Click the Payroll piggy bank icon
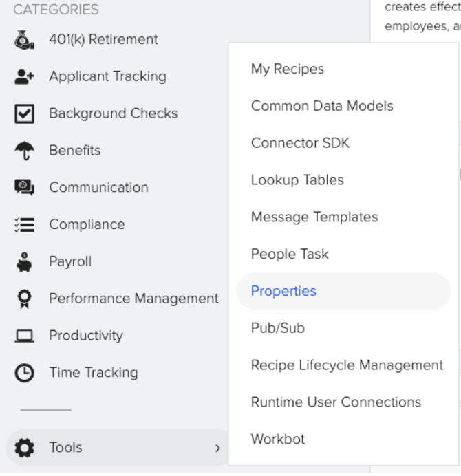Viewport: 461px width, 476px height. (x=24, y=262)
